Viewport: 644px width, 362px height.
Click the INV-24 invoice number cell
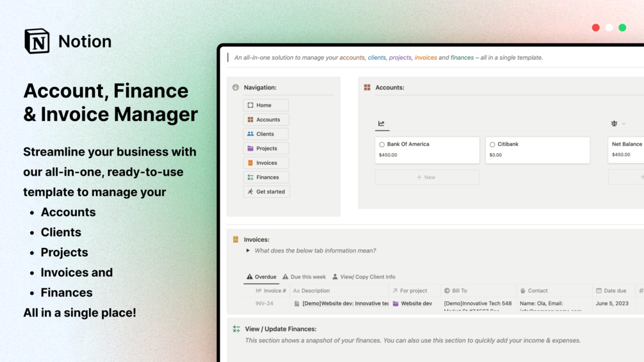pyautogui.click(x=264, y=303)
